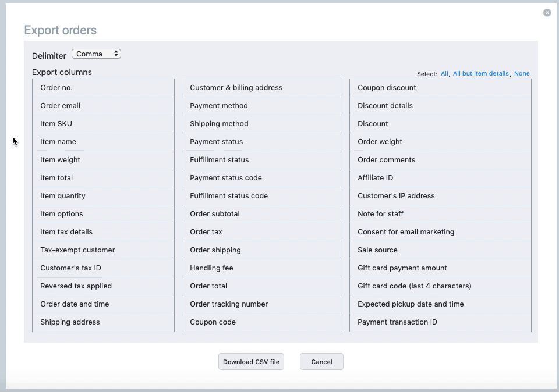The height and width of the screenshot is (392, 559).
Task: Toggle the Customer's IP address column
Action: pyautogui.click(x=440, y=196)
